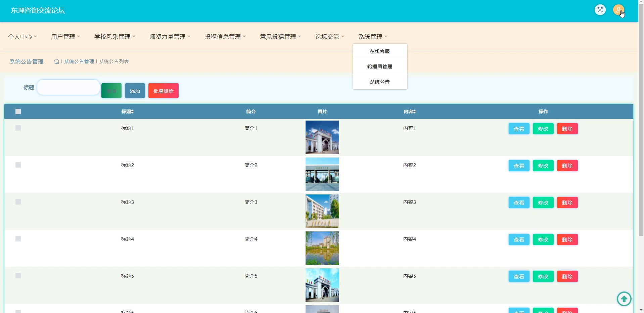Click the 简介3 cell text
Image resolution: width=644 pixels, height=313 pixels.
[251, 202]
